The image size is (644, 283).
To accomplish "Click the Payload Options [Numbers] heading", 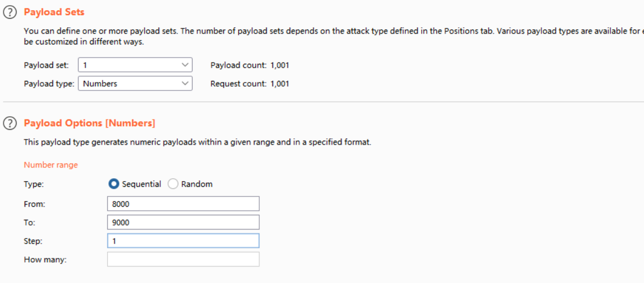I will 89,123.
